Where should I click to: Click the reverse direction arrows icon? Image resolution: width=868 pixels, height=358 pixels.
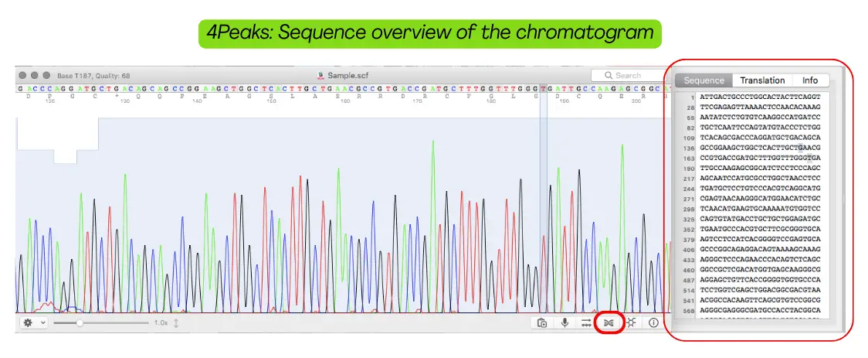(x=586, y=322)
